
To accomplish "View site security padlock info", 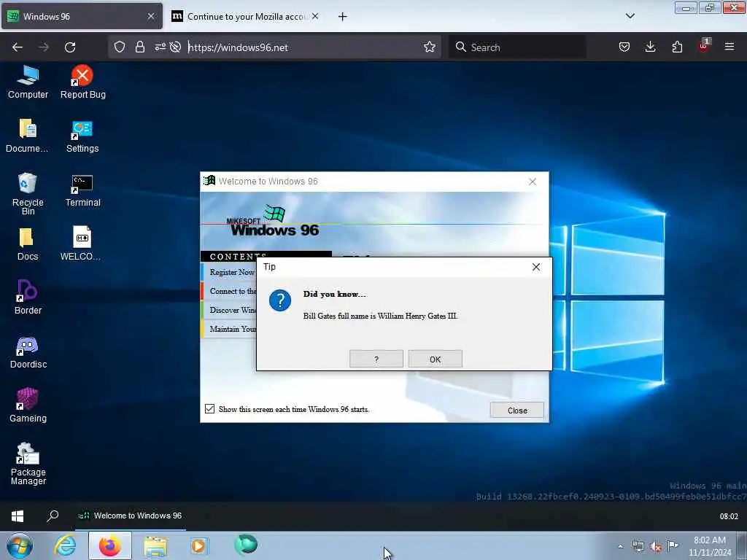I will click(139, 47).
